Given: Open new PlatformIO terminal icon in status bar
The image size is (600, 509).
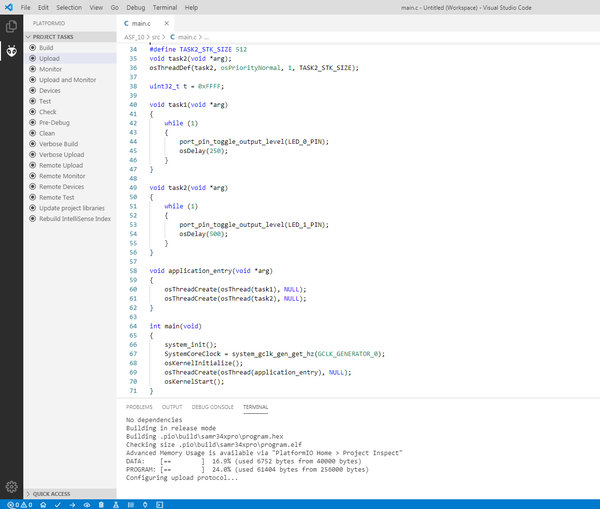Looking at the screenshot, I should pos(160,505).
